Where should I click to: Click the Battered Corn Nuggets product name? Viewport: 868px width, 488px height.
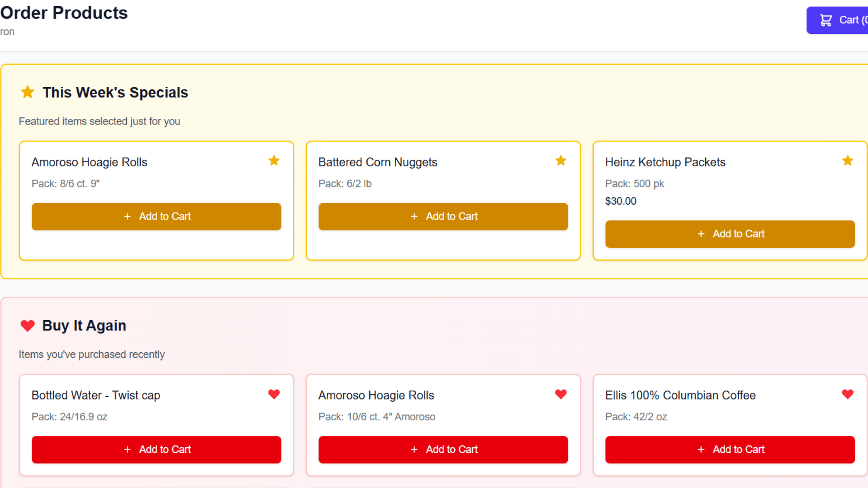[x=378, y=162]
